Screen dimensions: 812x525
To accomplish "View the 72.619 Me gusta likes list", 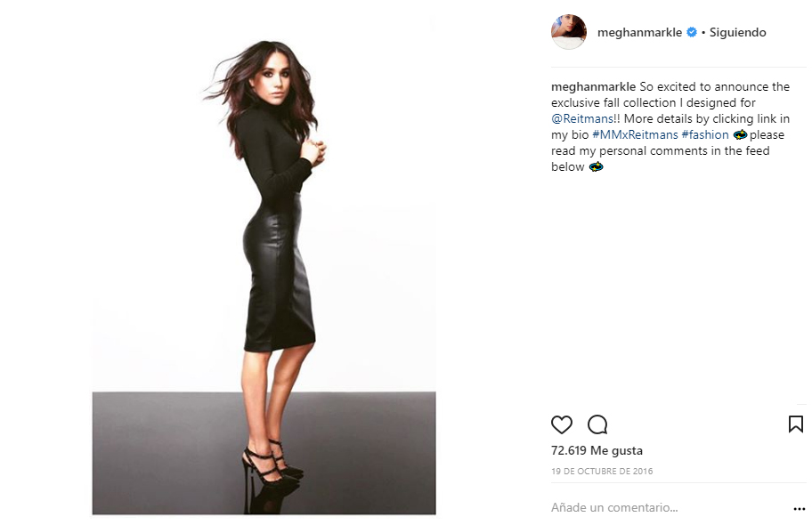I will point(597,450).
